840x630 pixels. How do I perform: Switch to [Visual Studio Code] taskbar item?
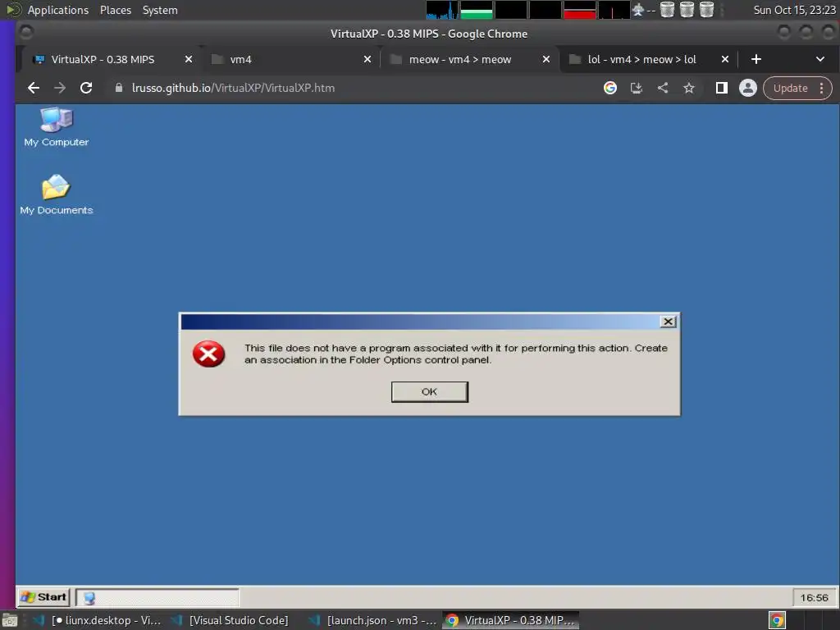[231, 620]
